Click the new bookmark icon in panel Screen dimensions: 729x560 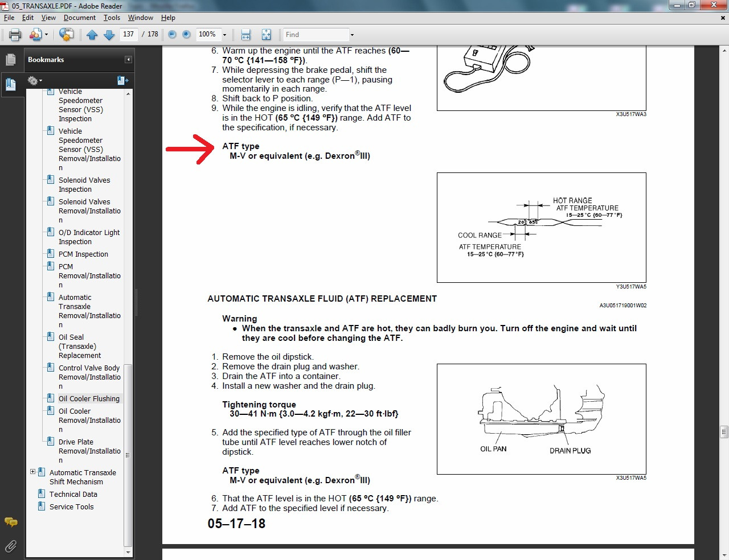[122, 80]
